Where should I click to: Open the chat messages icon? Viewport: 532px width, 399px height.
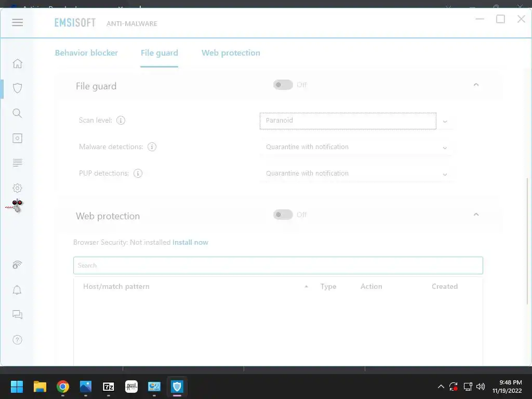tap(17, 314)
